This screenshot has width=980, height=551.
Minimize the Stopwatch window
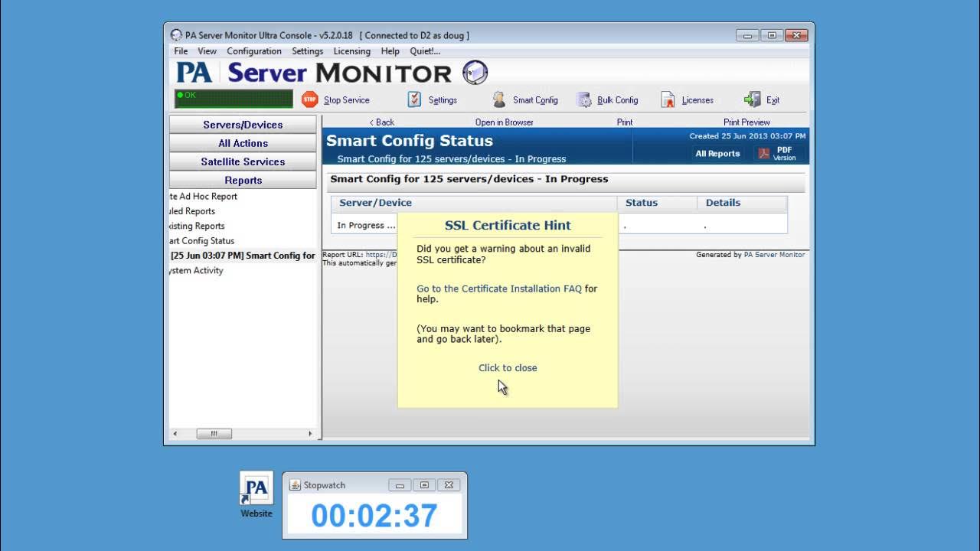pyautogui.click(x=399, y=485)
